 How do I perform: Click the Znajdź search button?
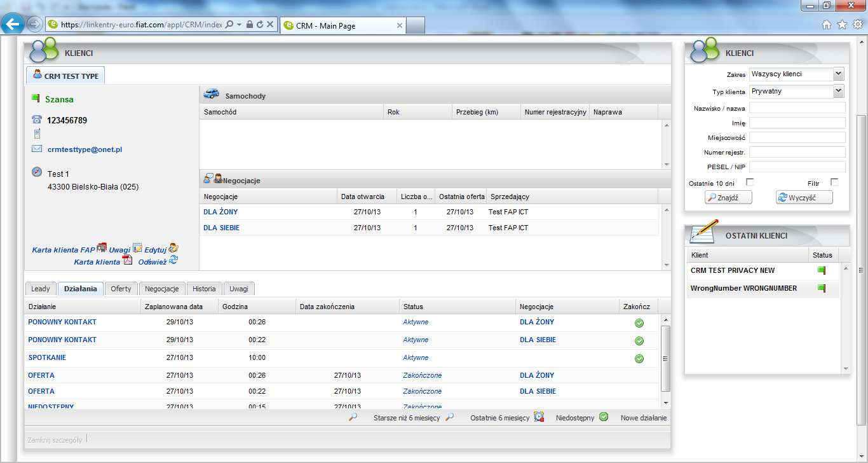click(729, 198)
